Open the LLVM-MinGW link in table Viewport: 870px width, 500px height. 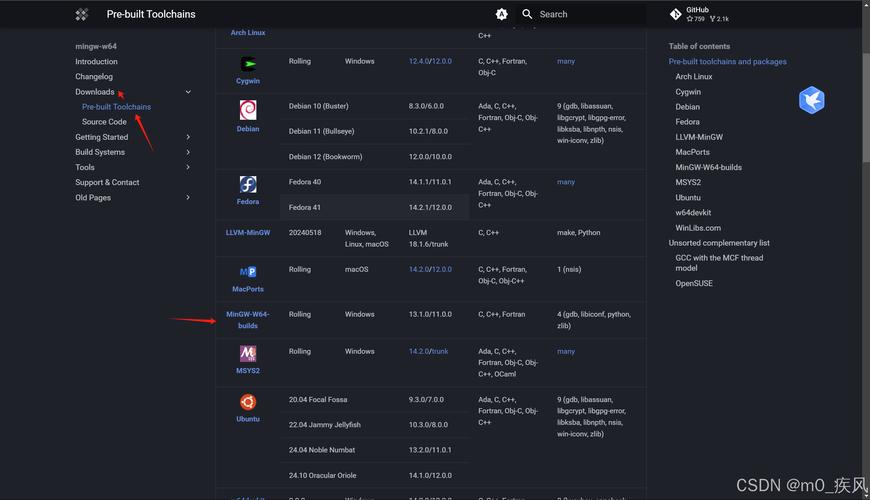point(248,233)
